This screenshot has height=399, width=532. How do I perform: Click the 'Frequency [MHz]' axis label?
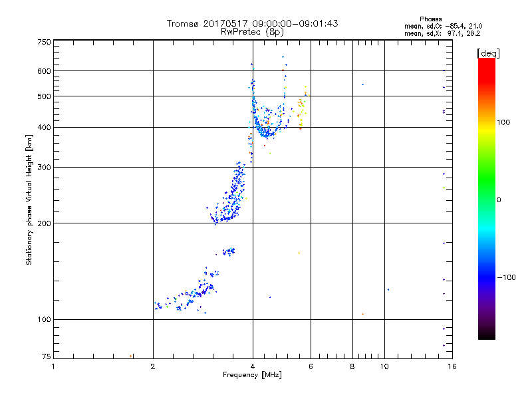pyautogui.click(x=252, y=375)
